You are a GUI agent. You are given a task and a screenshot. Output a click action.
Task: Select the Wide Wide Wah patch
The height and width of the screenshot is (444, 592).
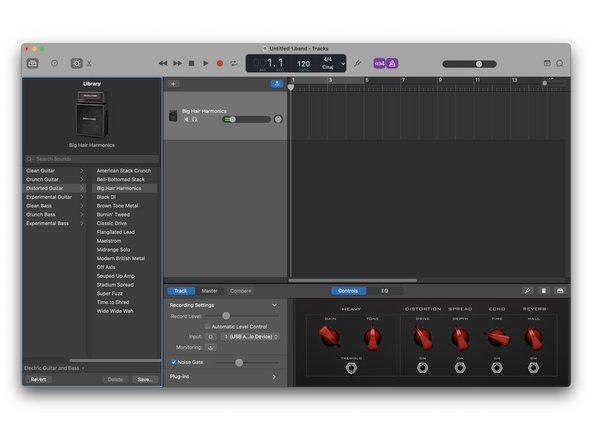pos(115,311)
